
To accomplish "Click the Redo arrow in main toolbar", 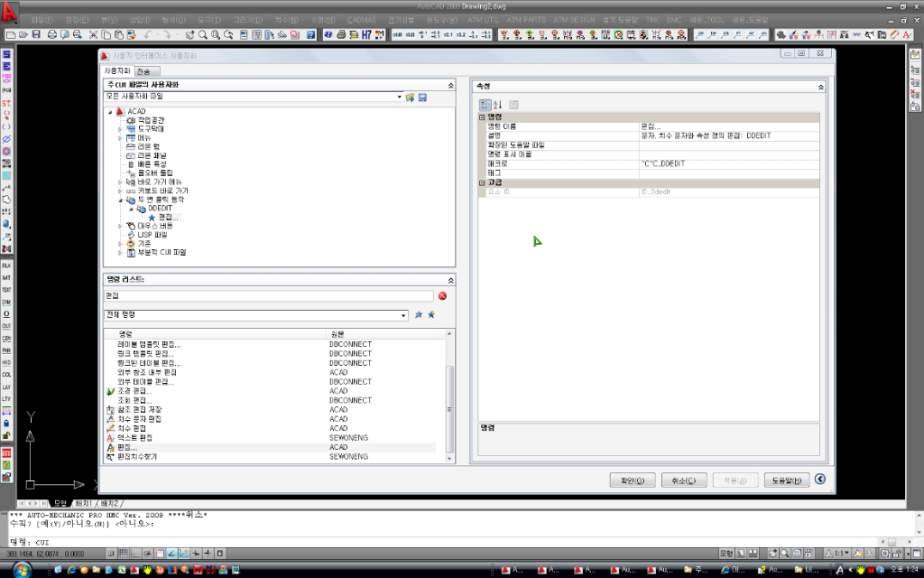I will (167, 35).
